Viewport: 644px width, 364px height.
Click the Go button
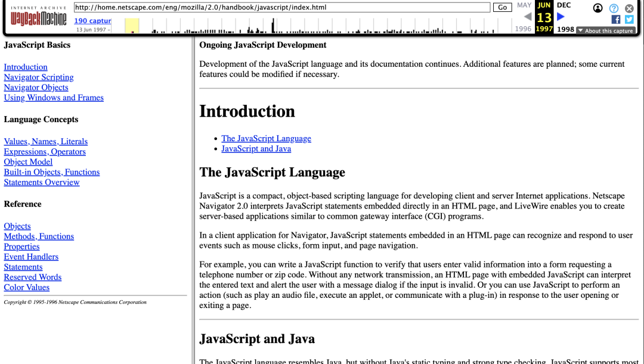(x=502, y=7)
